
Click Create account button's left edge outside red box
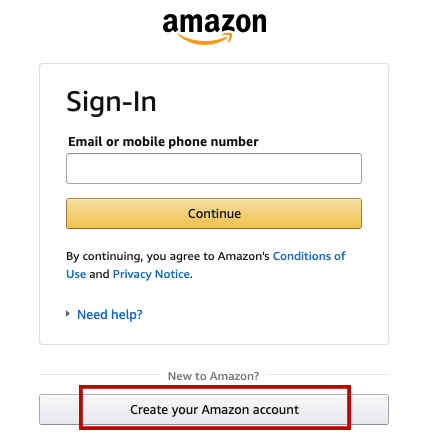pyautogui.click(x=59, y=409)
